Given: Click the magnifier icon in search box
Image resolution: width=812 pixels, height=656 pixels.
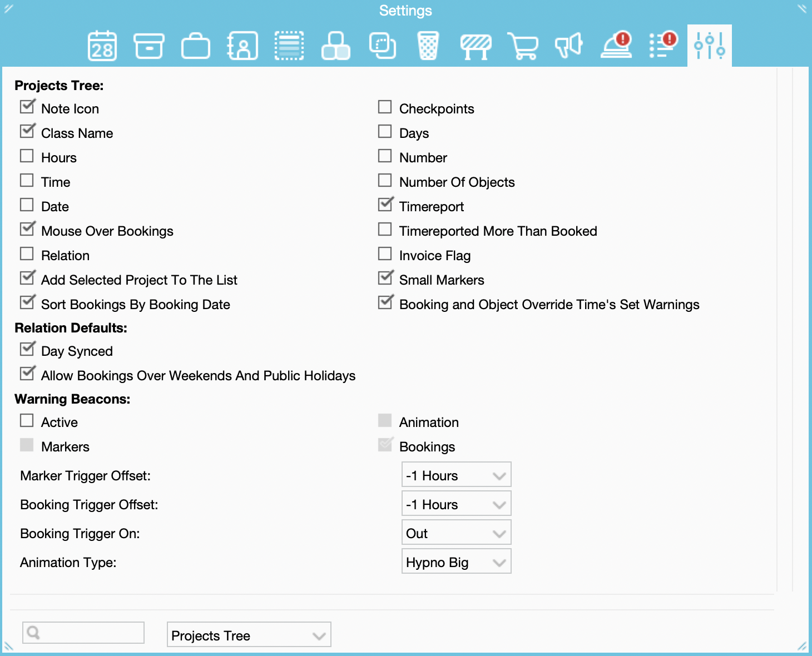Looking at the screenshot, I should (33, 633).
